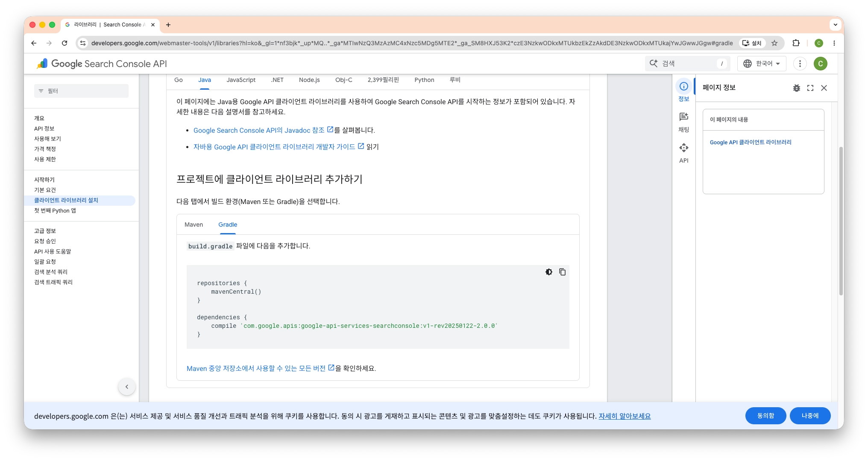The width and height of the screenshot is (868, 461).
Task: Open 가격 책정 in sidebar
Action: pos(45,149)
